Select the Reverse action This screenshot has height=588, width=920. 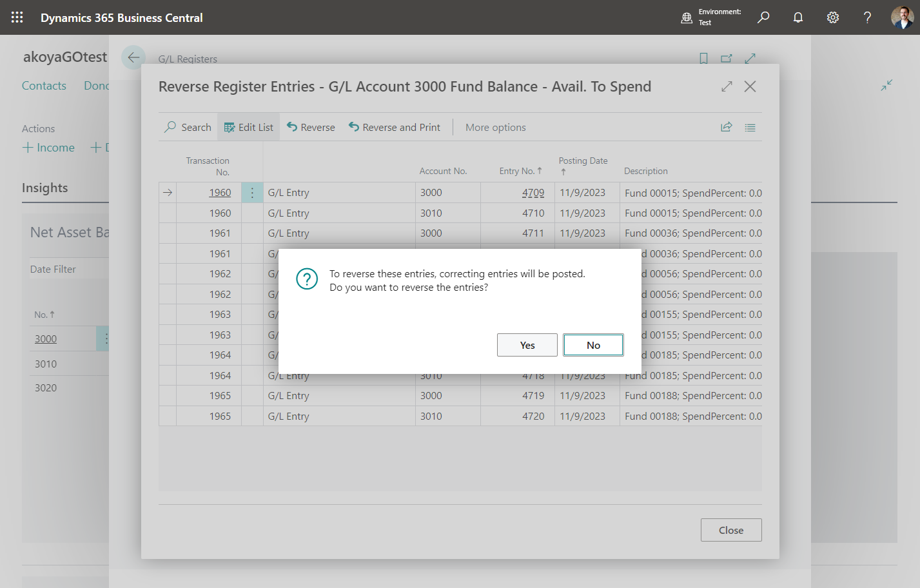[311, 128]
